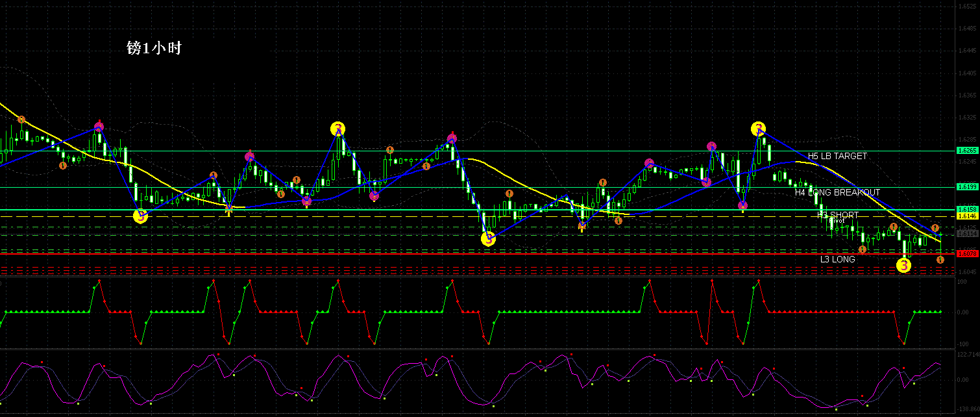Click the L3 LONG level label

837,259
